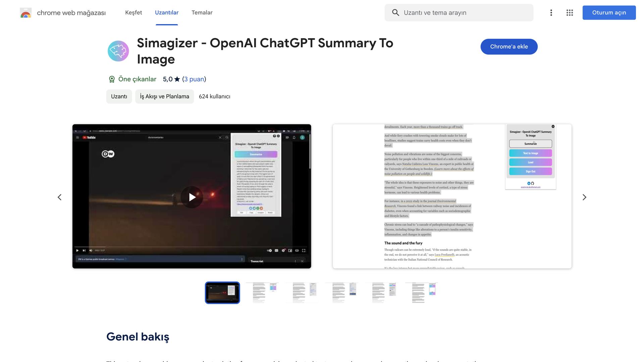Select the Uzantılar tab
The image size is (644, 362).
click(167, 13)
